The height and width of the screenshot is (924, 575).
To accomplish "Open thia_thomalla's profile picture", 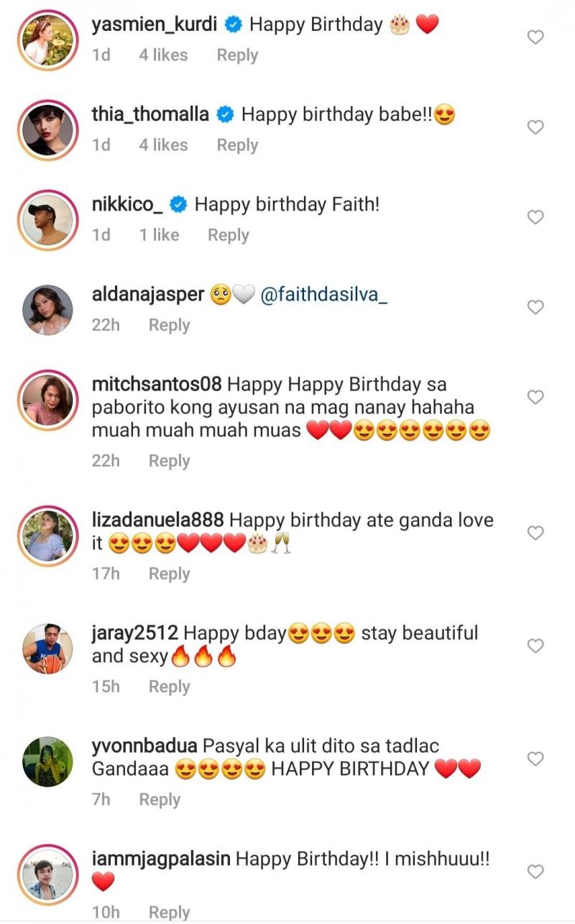I will click(47, 131).
